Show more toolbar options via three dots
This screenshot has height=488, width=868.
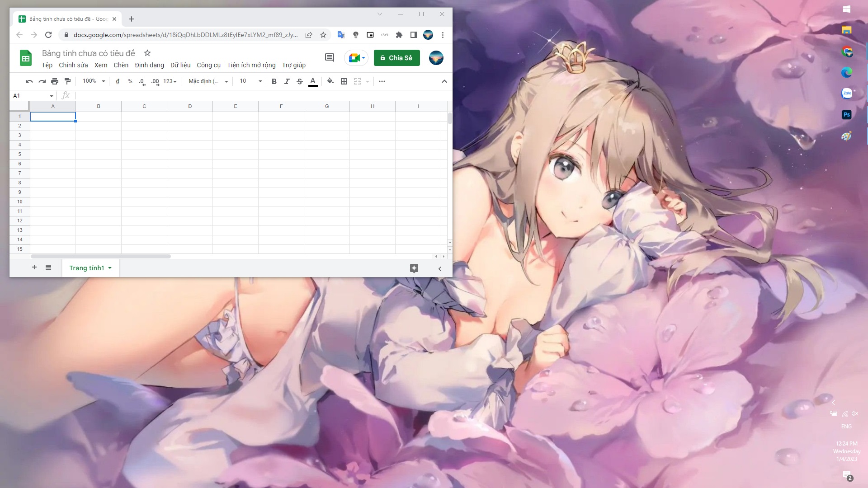pos(382,81)
